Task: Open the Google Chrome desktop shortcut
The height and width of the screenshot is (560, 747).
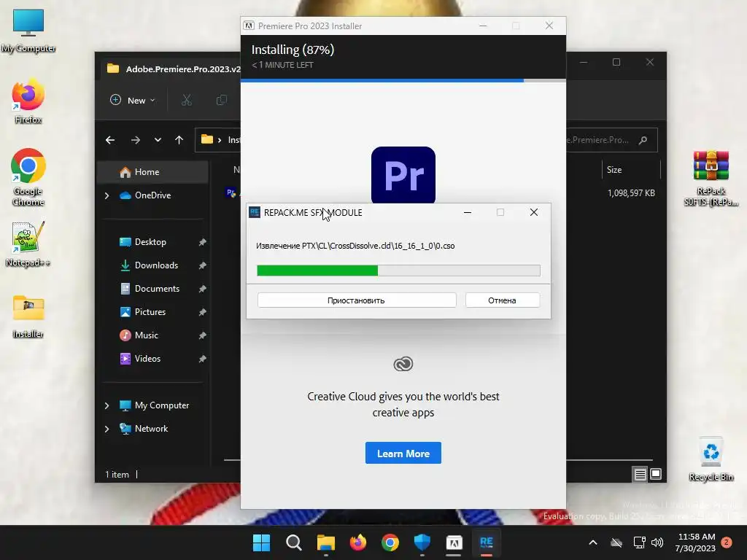Action: point(28,176)
